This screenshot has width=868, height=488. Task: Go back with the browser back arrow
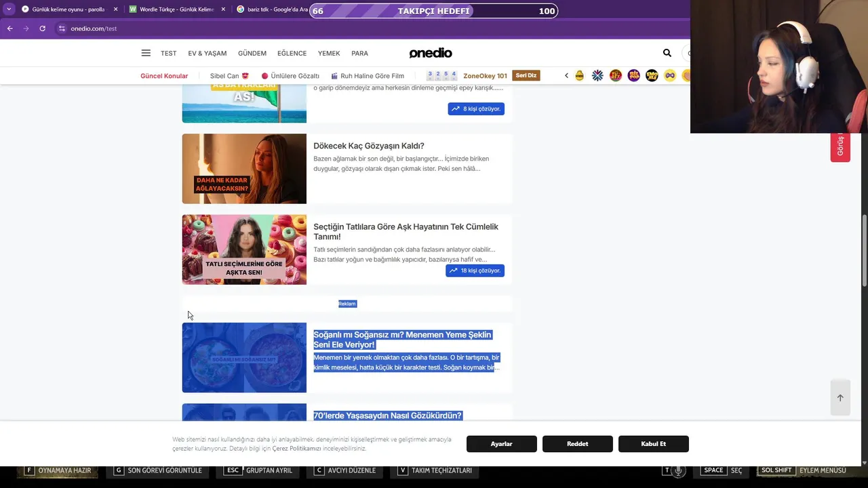tap(9, 28)
